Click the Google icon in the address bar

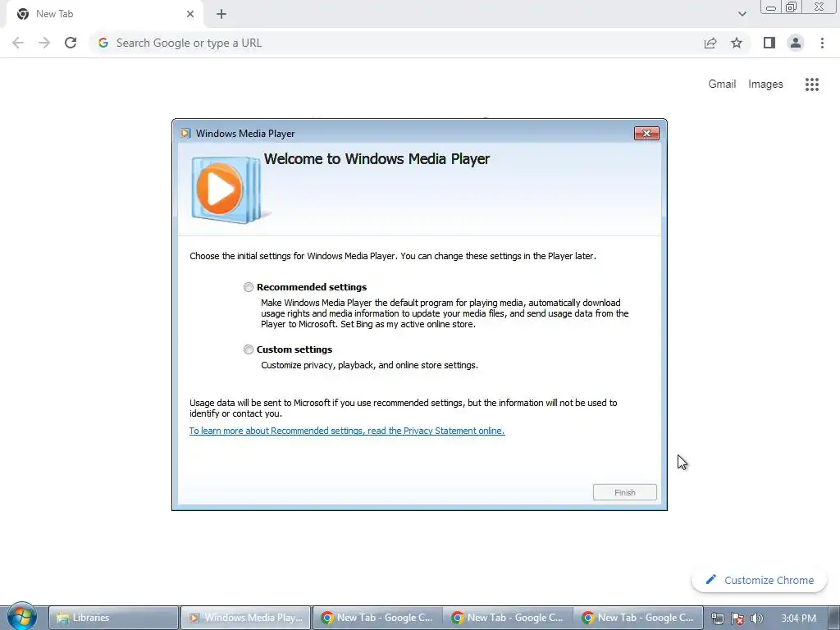[103, 43]
